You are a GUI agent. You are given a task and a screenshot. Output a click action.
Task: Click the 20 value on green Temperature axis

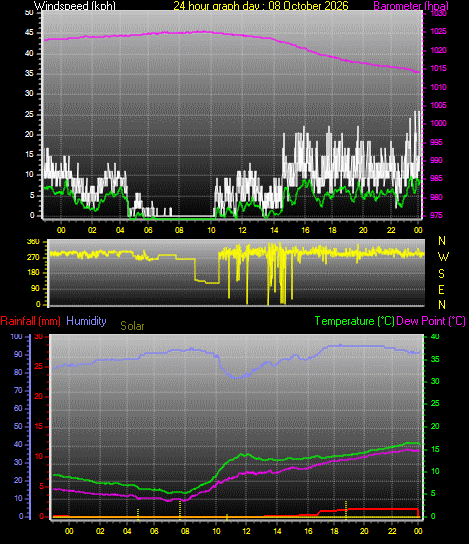435,426
